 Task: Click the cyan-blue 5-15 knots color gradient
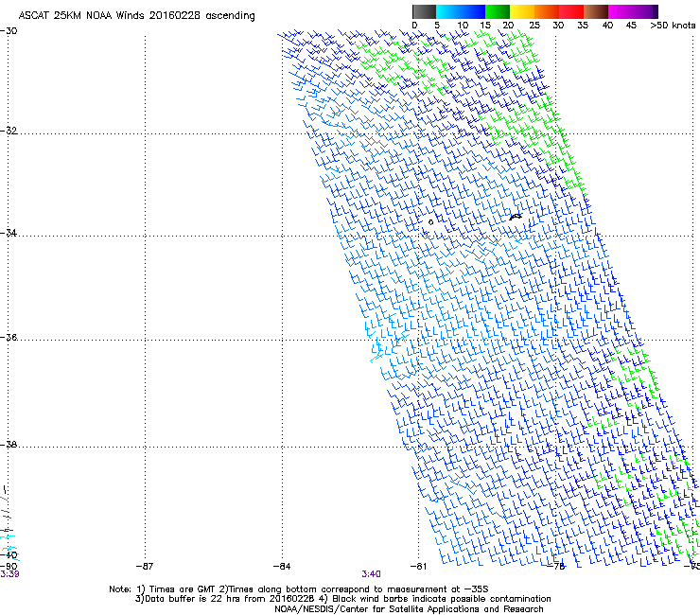pos(461,11)
